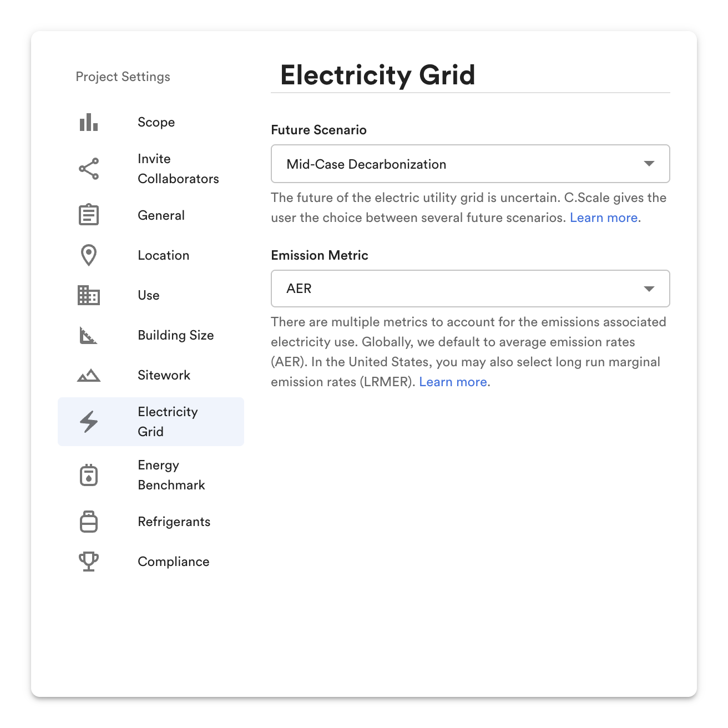Click the Future Scenario field label

click(x=318, y=130)
